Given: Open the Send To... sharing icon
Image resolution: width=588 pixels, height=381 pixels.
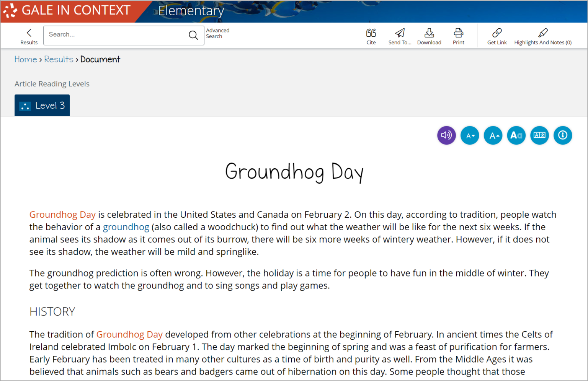Looking at the screenshot, I should pyautogui.click(x=400, y=36).
